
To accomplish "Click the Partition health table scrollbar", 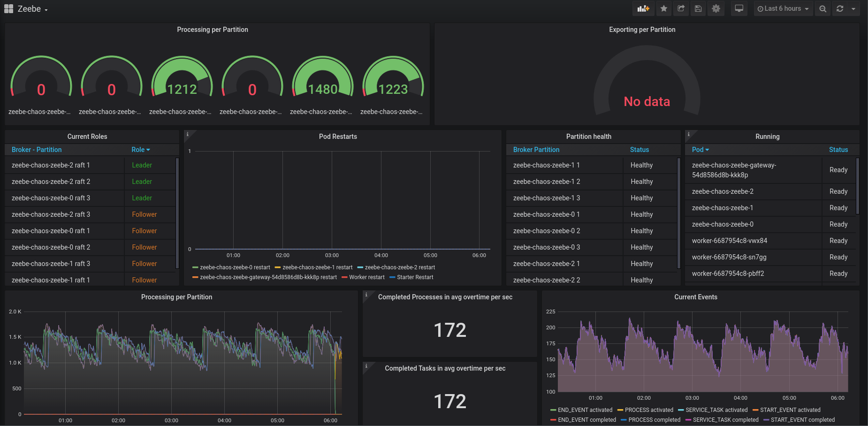I will 678,213.
